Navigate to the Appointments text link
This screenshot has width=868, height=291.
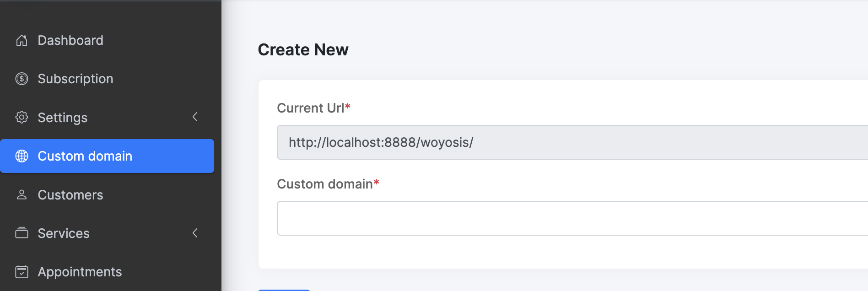[80, 272]
